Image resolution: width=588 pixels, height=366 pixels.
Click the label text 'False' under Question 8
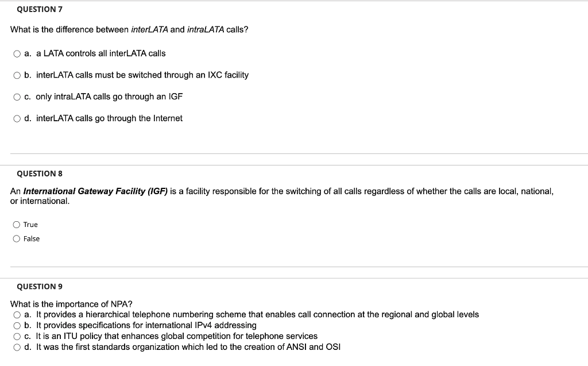(x=32, y=238)
